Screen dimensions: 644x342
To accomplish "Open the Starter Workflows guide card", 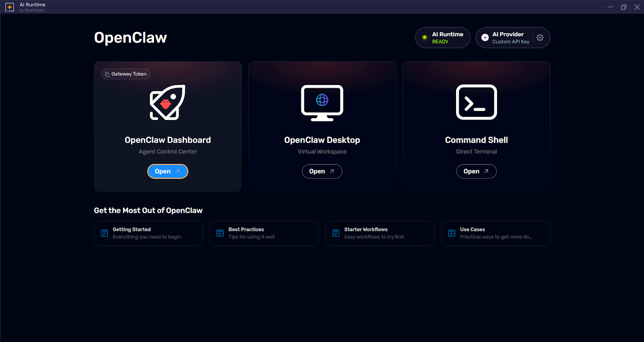I will [x=380, y=233].
